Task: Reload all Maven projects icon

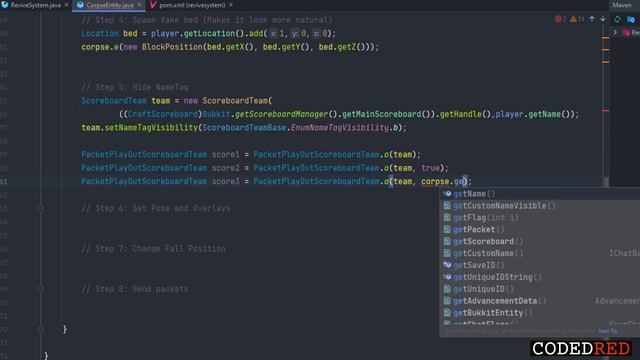Action: point(617,19)
